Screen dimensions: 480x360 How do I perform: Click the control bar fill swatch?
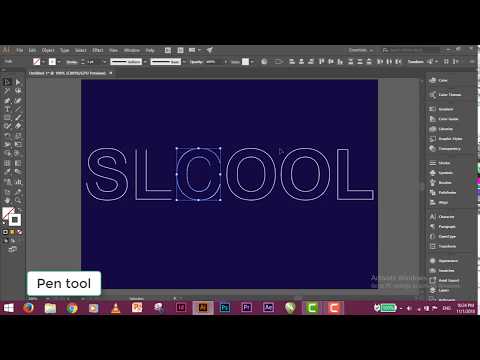37,62
